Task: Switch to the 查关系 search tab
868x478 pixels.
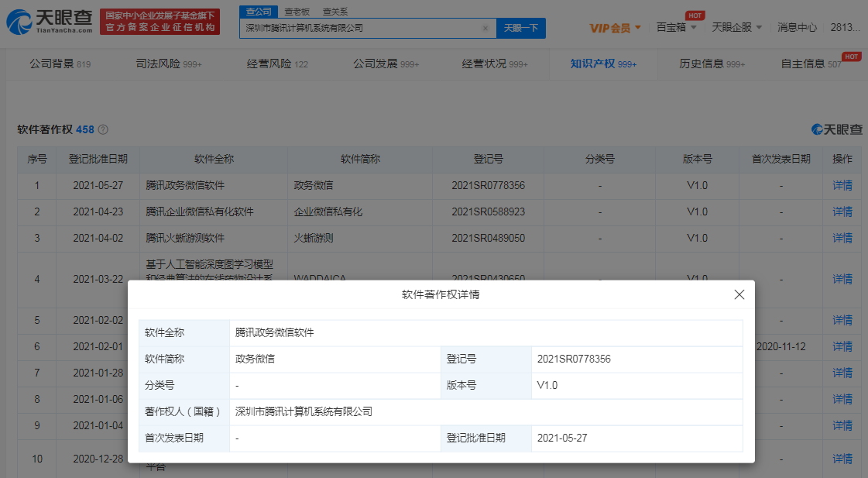Action: tap(335, 12)
